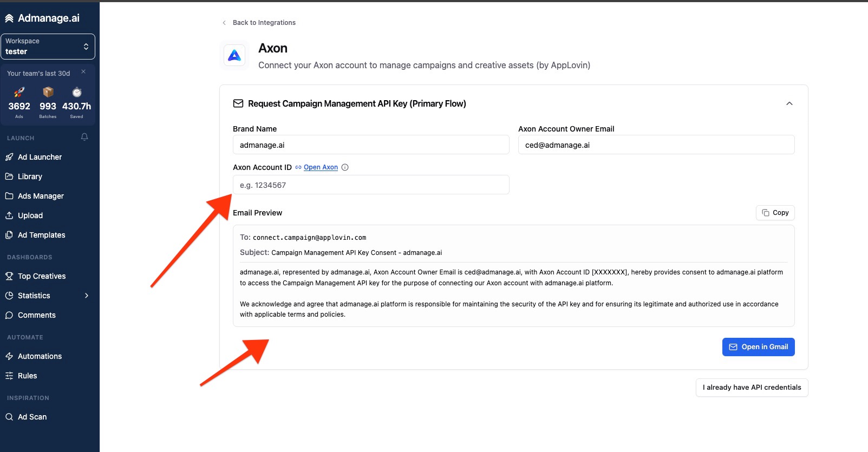Screen dimensions: 868x452
Task: Follow the Open Axon link
Action: [x=321, y=167]
